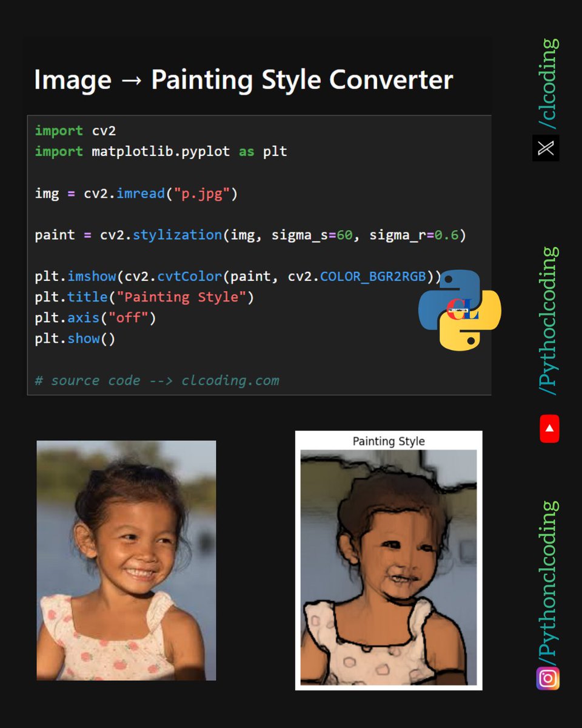Click the cv2.stylization code line
The image size is (582, 728).
(x=250, y=235)
